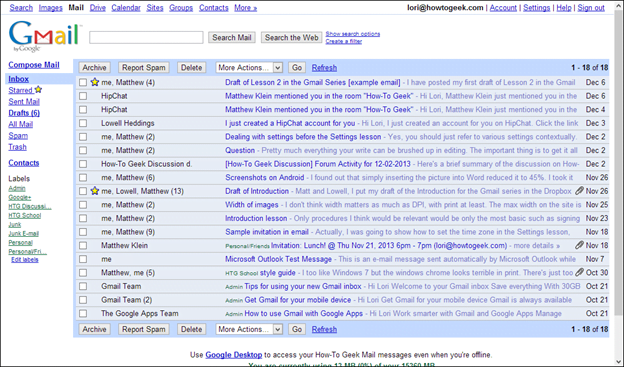Click the bottom Go button
Viewport: 624px width, 367px height.
click(297, 329)
